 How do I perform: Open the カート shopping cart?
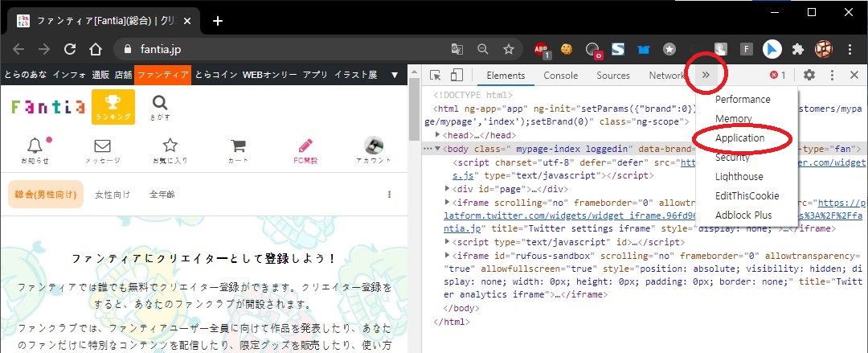pos(238,150)
